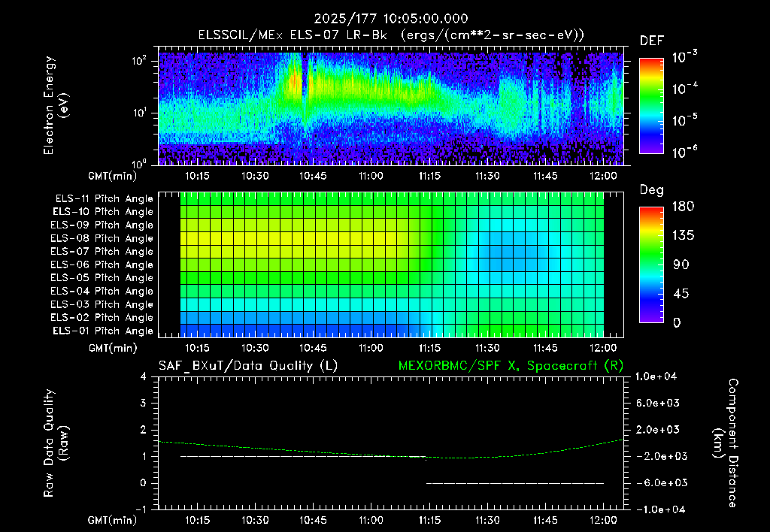The image size is (770, 532).
Task: Click tick 3 on Raw Data Quality axis
Action: [144, 403]
